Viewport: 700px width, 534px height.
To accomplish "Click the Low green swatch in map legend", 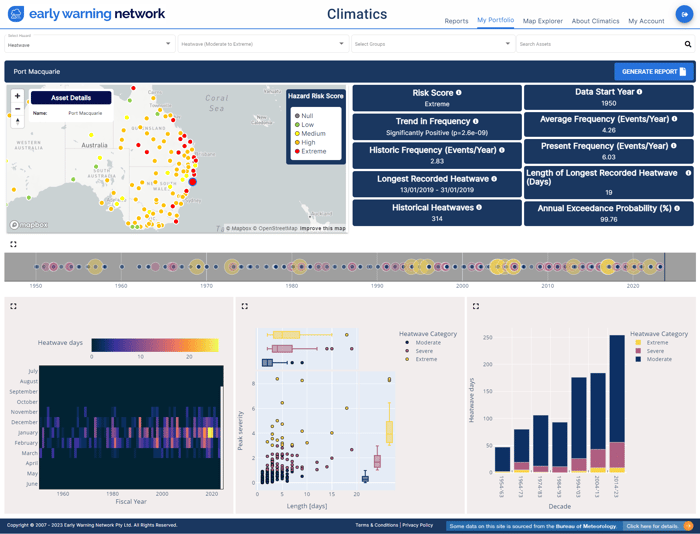I will 297,125.
